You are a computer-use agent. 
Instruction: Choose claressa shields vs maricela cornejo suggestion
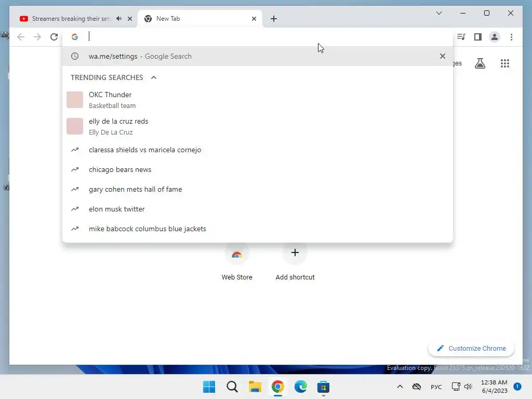258,150
